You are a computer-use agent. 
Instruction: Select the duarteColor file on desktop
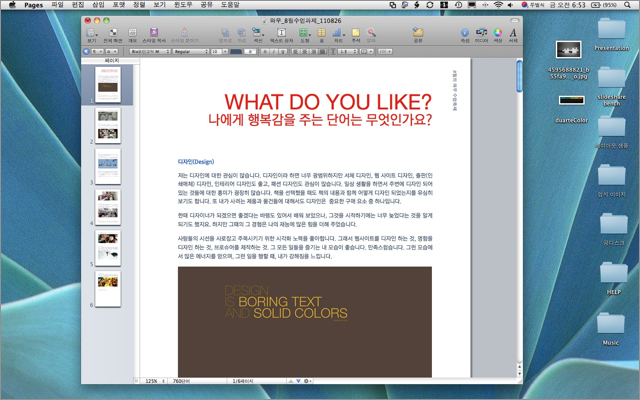coord(571,109)
